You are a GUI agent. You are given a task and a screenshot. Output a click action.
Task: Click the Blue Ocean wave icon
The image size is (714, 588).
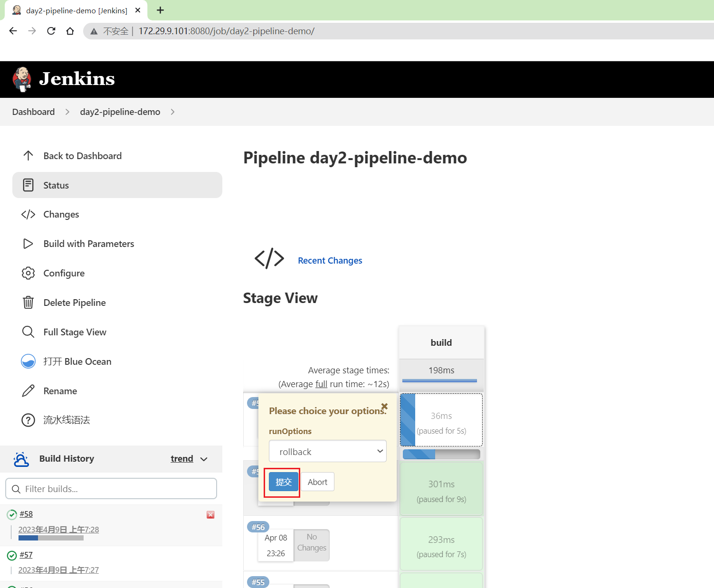click(28, 361)
